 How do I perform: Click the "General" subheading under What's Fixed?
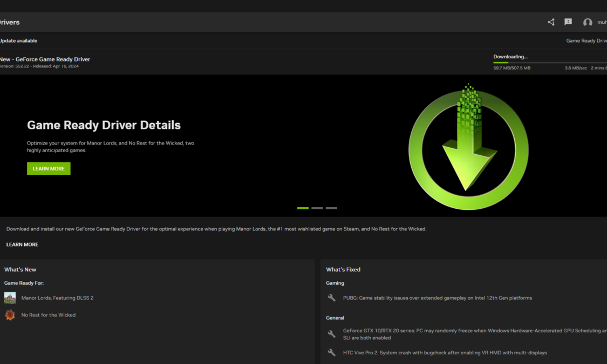(335, 318)
